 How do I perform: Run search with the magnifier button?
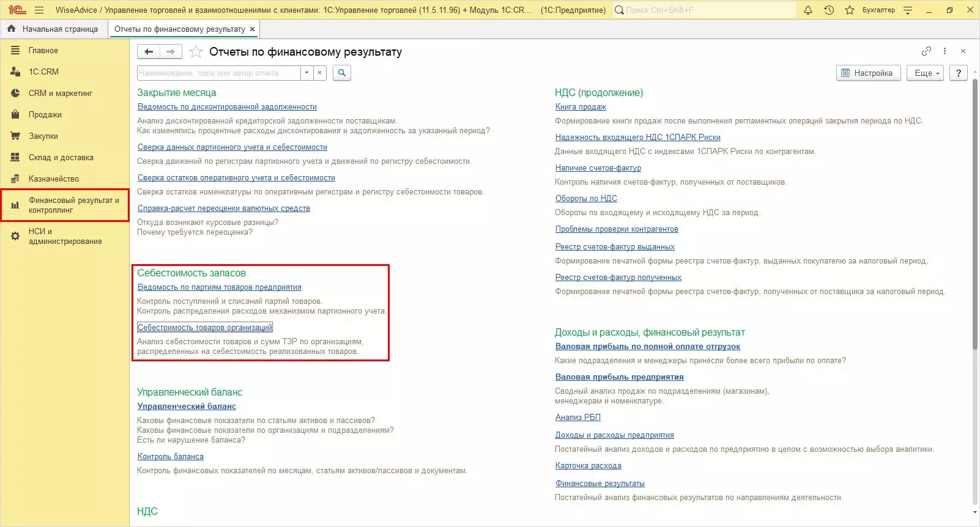pyautogui.click(x=342, y=73)
